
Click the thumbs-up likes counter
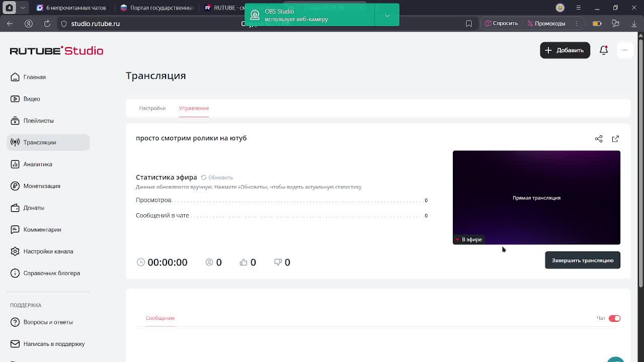[x=248, y=262]
